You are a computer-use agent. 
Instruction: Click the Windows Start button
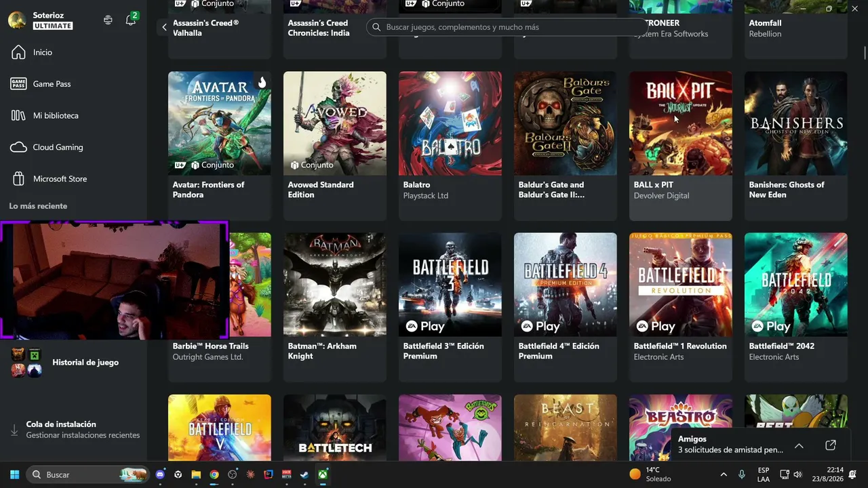point(14,474)
